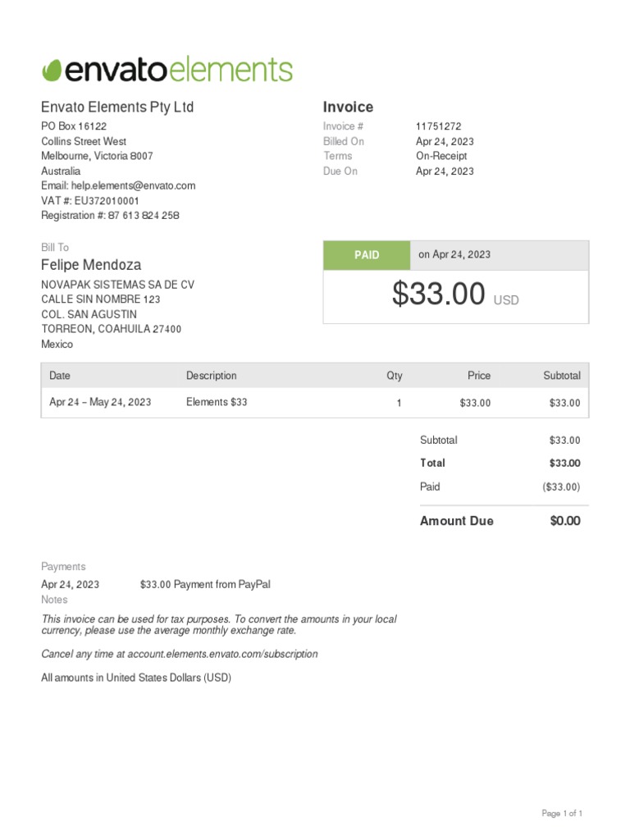Select the Elements $33 line item description
The height and width of the screenshot is (840, 630).
[217, 403]
